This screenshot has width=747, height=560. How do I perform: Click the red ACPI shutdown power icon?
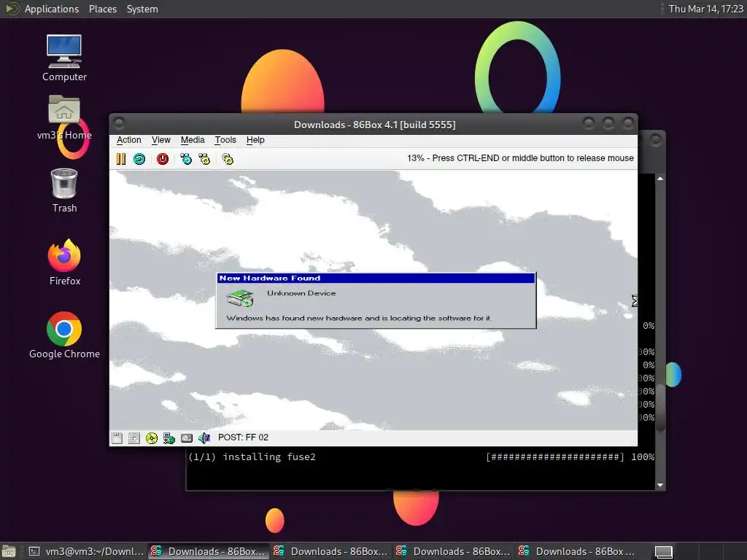(163, 159)
